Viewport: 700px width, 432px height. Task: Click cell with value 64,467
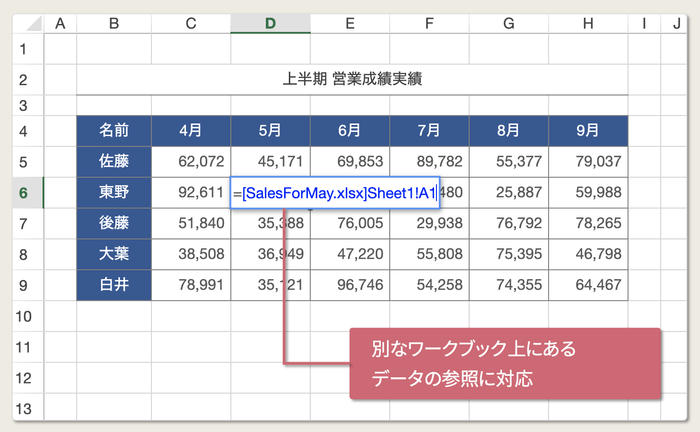588,285
